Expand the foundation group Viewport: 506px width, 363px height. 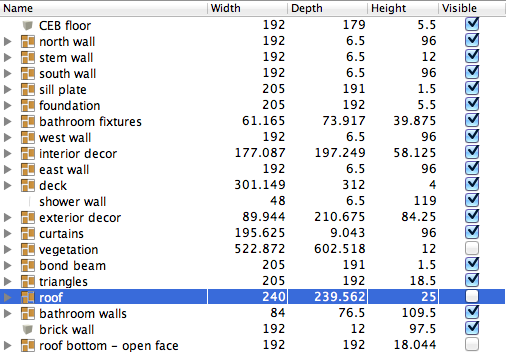[x=7, y=106]
